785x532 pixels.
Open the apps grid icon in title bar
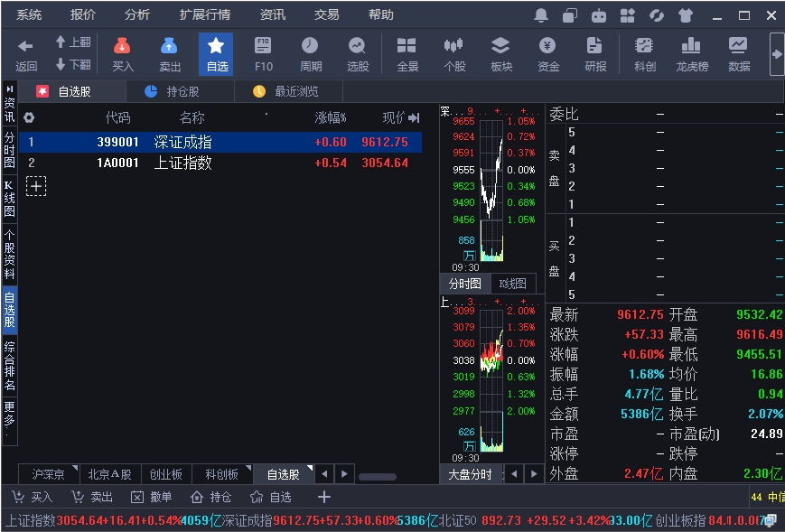tap(627, 15)
